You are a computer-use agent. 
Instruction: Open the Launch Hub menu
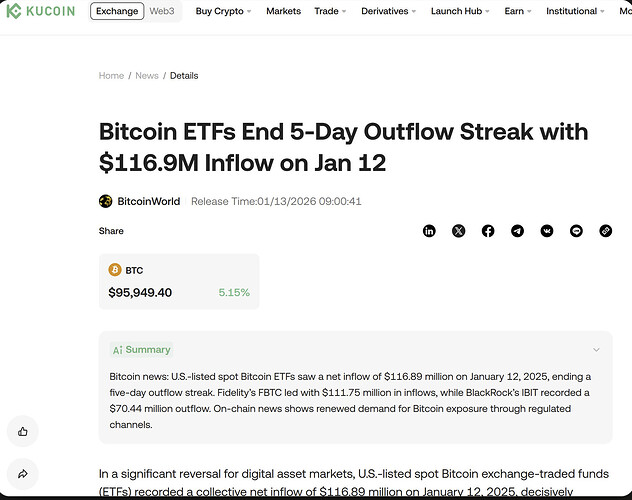(x=461, y=12)
